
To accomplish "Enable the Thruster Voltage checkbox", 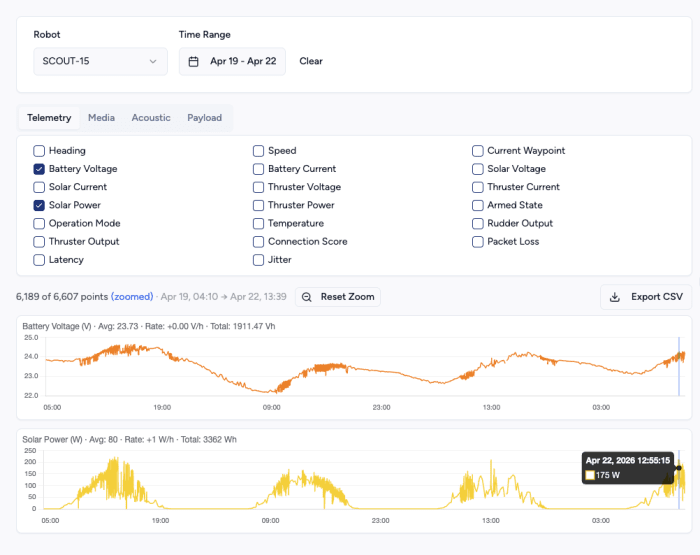I will point(258,187).
